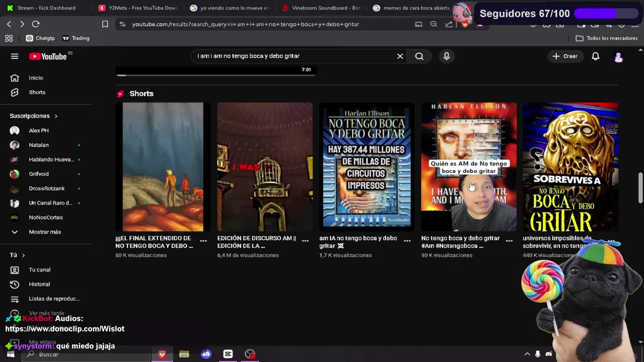Viewport: 644px width, 362px height.
Task: Reload the page
Action: click(36, 24)
